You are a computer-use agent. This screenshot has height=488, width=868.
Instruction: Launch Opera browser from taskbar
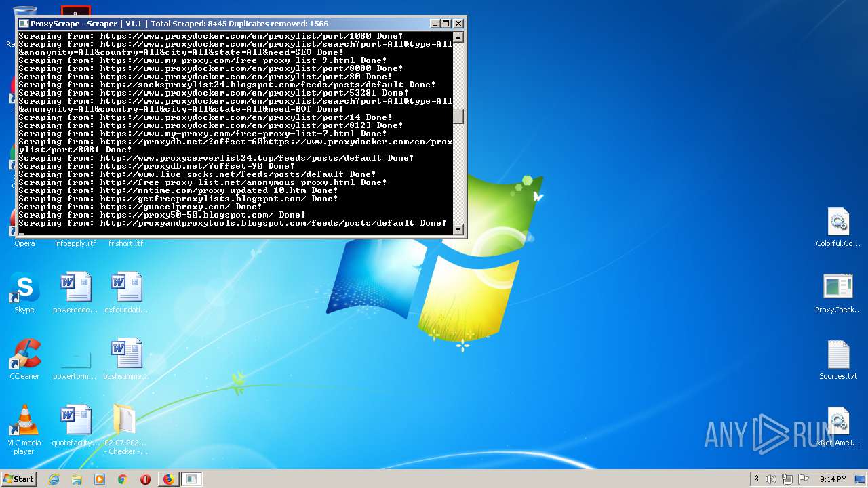pos(145,479)
